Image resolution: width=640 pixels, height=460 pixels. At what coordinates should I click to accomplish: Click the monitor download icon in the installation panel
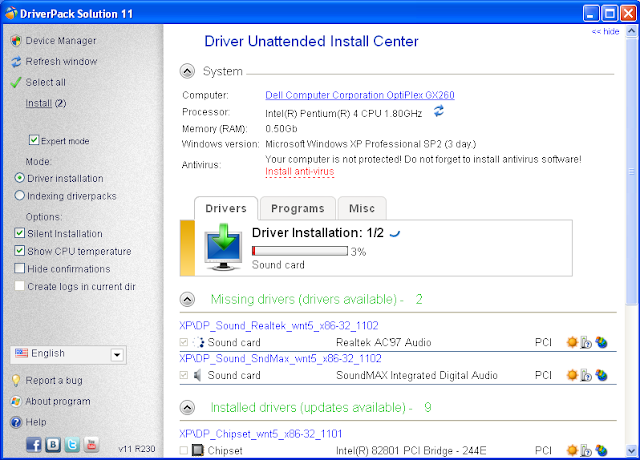[223, 247]
